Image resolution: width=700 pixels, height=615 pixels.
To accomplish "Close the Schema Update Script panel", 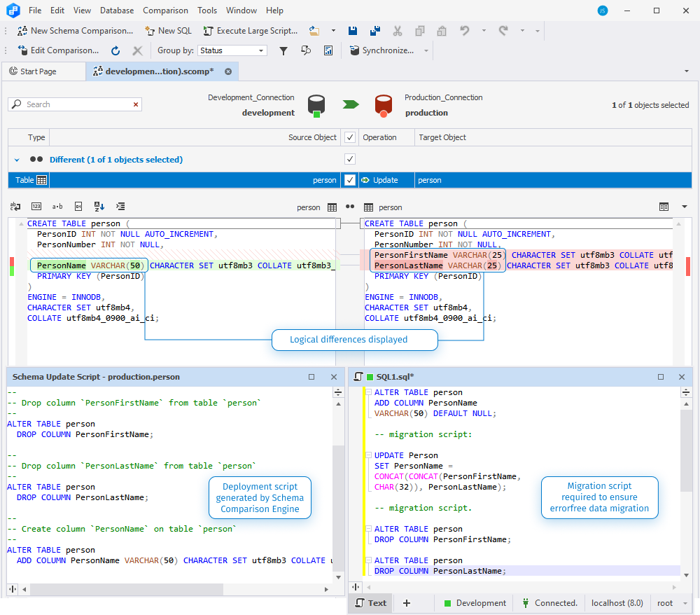I will click(334, 377).
